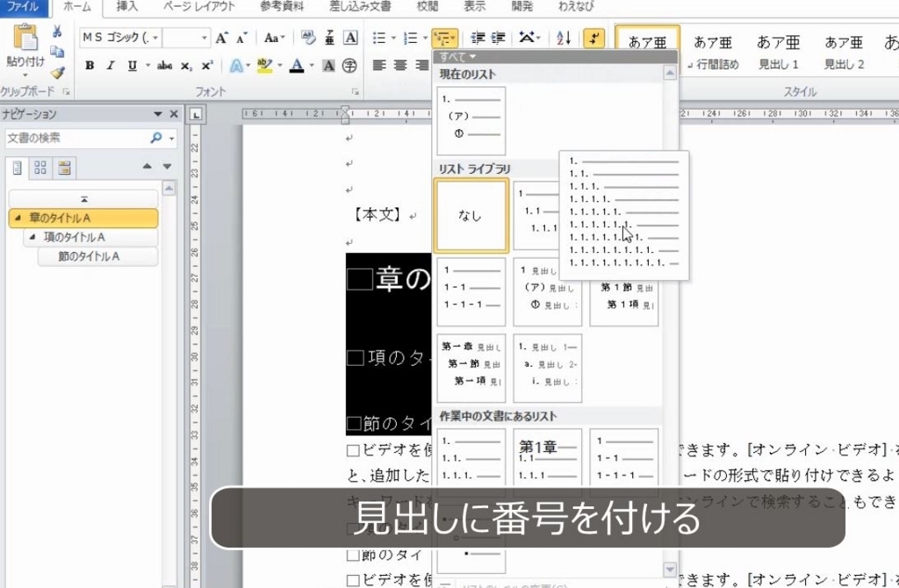Open the Text Effects dropdown arrow
Viewport: 899px width, 588px height.
click(x=248, y=66)
